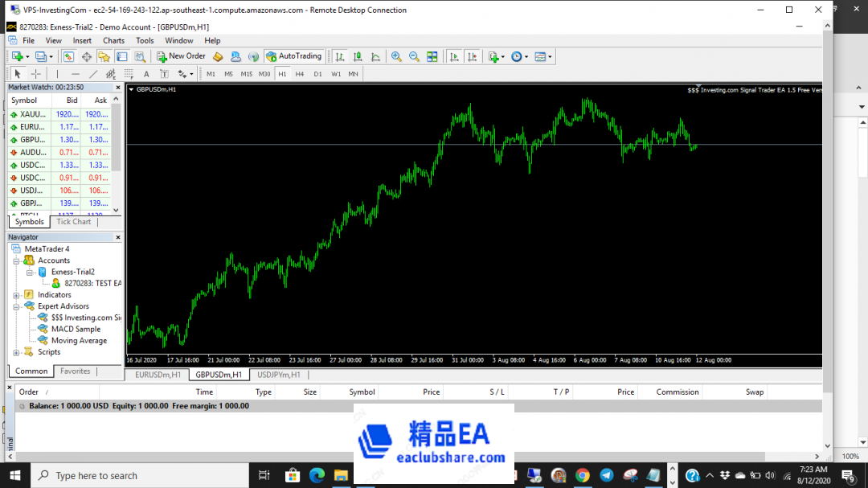Click the Zoom Out magnifier icon
This screenshot has width=868, height=488.
click(414, 56)
